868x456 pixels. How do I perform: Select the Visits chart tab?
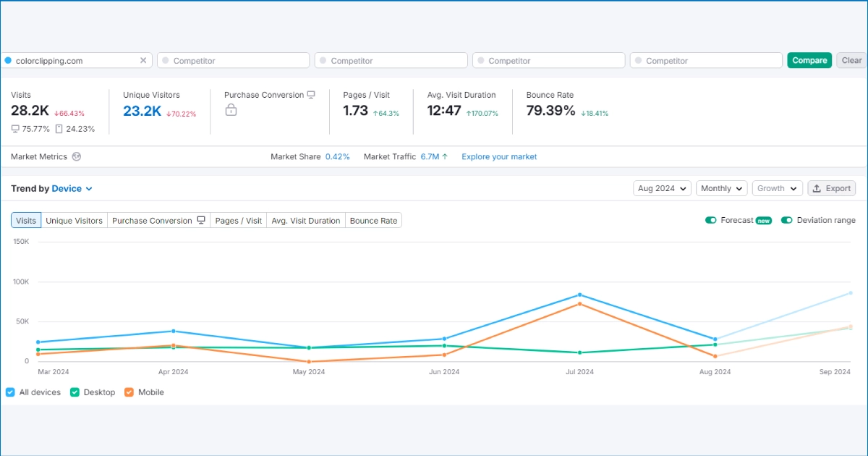[26, 221]
